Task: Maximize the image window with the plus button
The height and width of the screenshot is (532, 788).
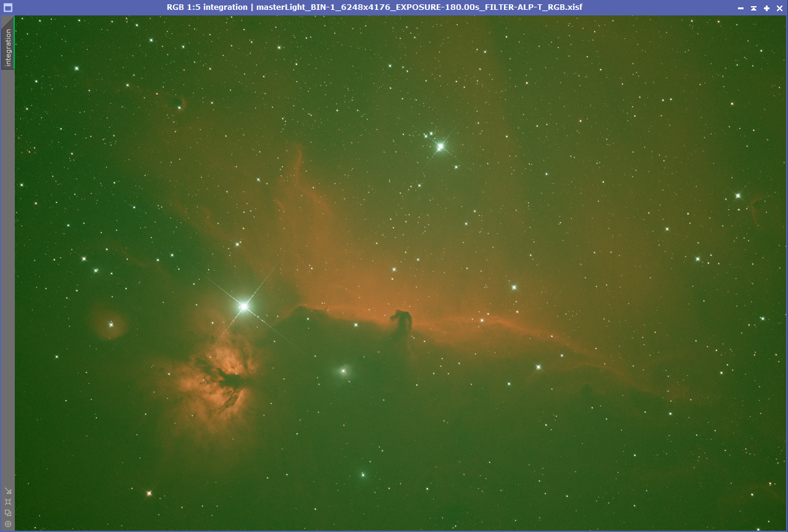Action: [766, 8]
